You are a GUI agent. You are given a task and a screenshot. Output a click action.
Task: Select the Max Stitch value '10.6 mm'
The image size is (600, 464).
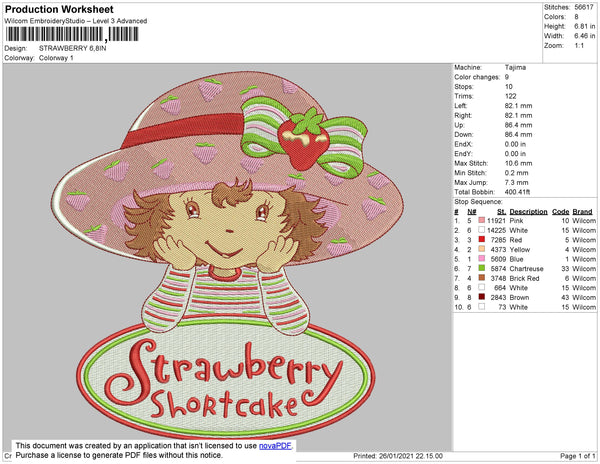point(518,163)
